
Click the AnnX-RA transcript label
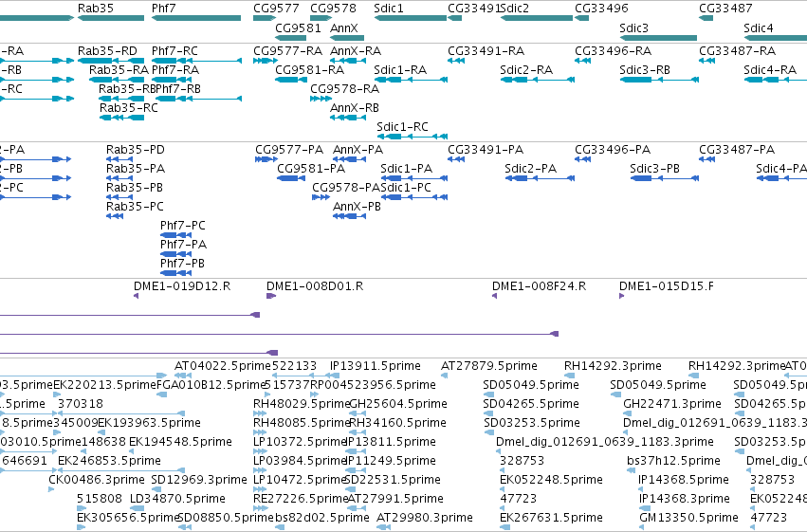[x=356, y=51]
